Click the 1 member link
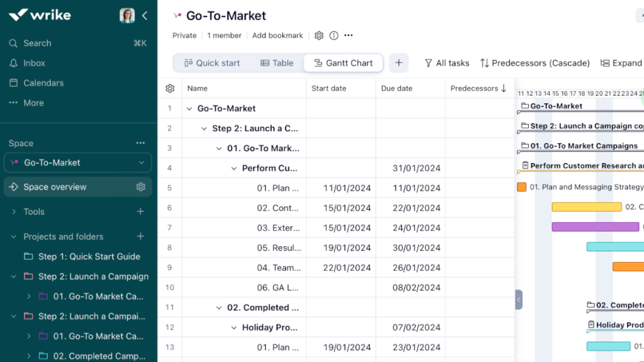Screen dimensions: 644x362 (x=225, y=35)
